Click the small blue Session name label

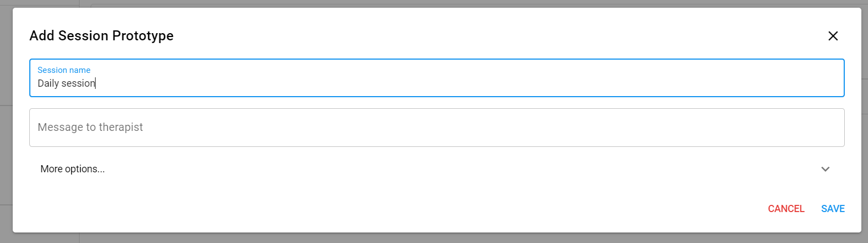point(64,70)
